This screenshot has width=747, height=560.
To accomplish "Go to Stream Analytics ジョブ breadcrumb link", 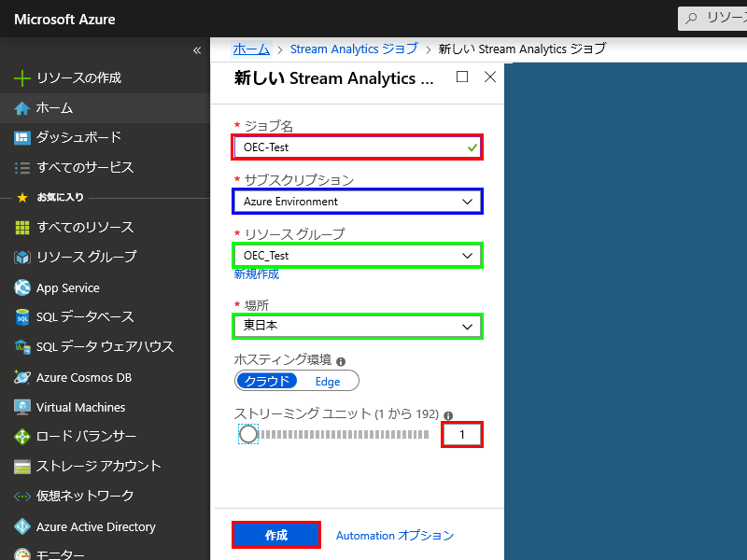I will point(354,49).
